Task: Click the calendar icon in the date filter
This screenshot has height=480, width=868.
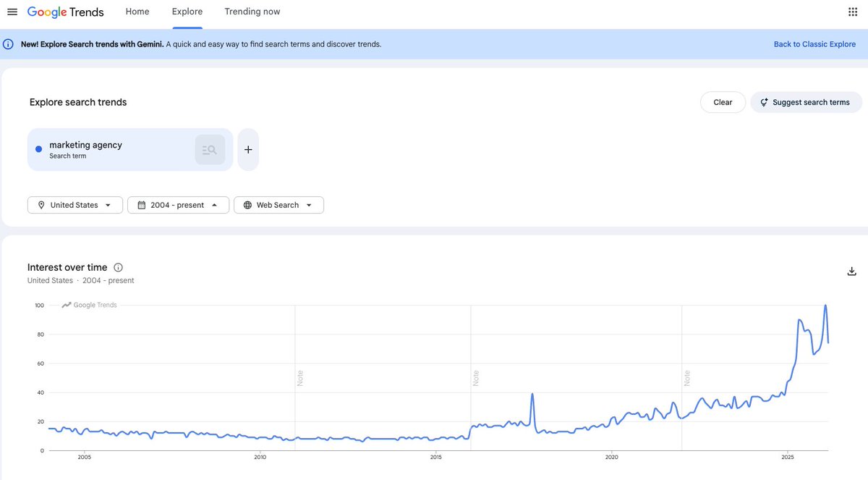Action: 141,205
